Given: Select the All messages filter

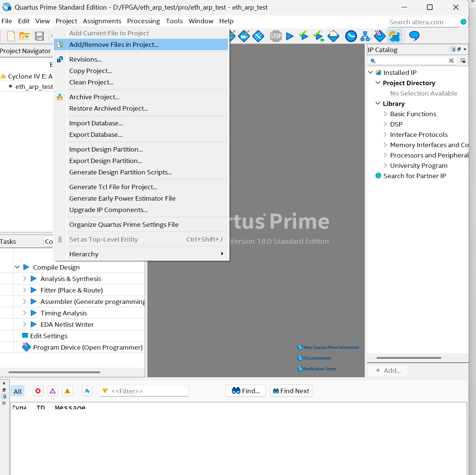Looking at the screenshot, I should point(18,391).
